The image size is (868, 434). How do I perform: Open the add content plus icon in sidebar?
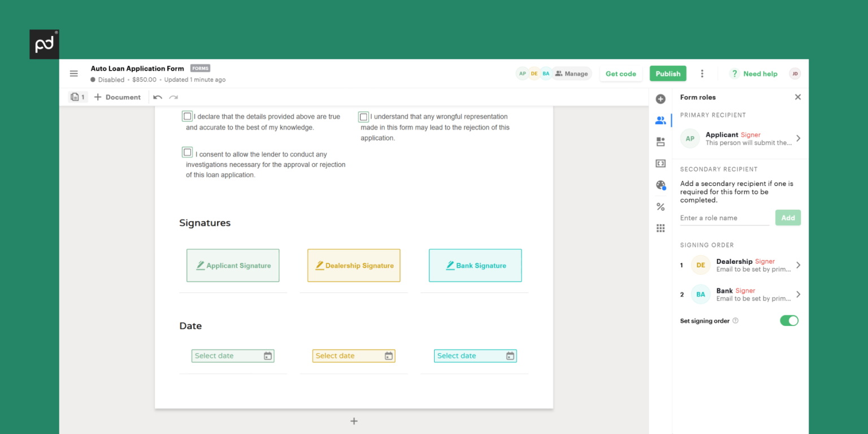[x=660, y=99]
